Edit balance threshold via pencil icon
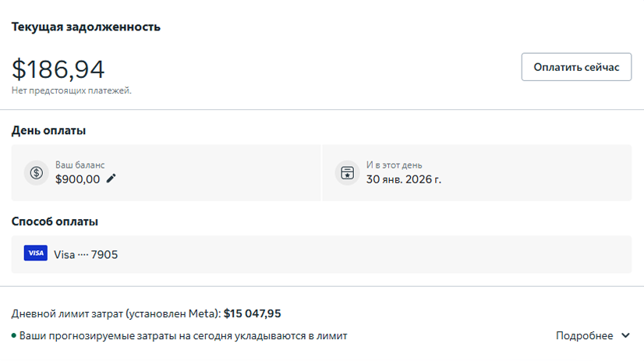Image resolution: width=644 pixels, height=361 pixels. pos(111,179)
